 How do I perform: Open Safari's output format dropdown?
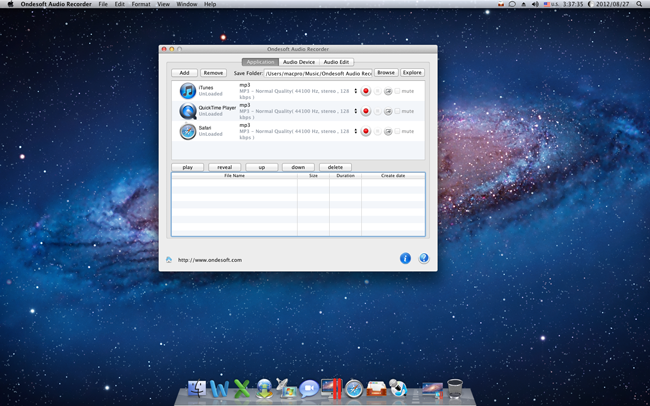point(355,131)
